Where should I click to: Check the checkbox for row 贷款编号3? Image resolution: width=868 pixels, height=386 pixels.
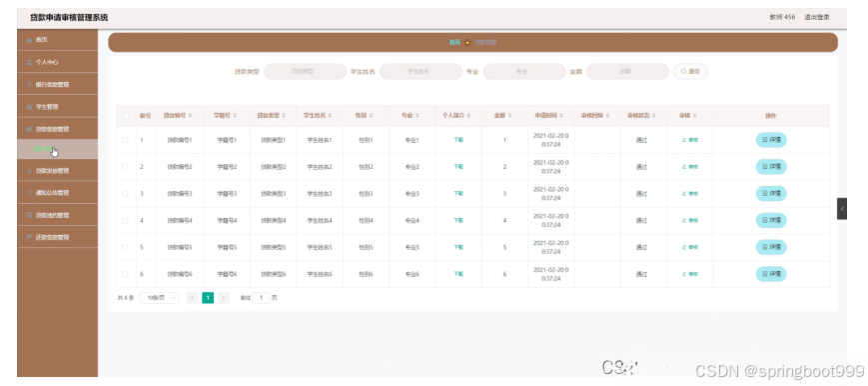126,194
